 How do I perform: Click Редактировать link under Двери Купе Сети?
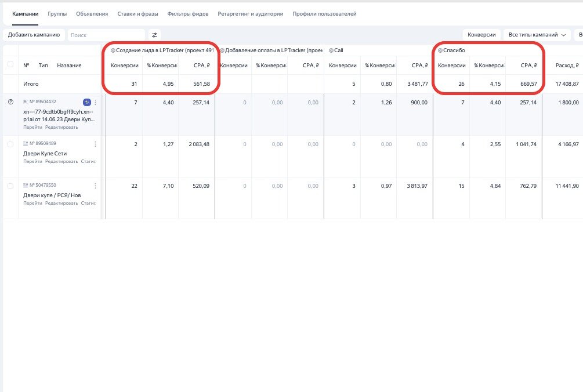(x=61, y=162)
